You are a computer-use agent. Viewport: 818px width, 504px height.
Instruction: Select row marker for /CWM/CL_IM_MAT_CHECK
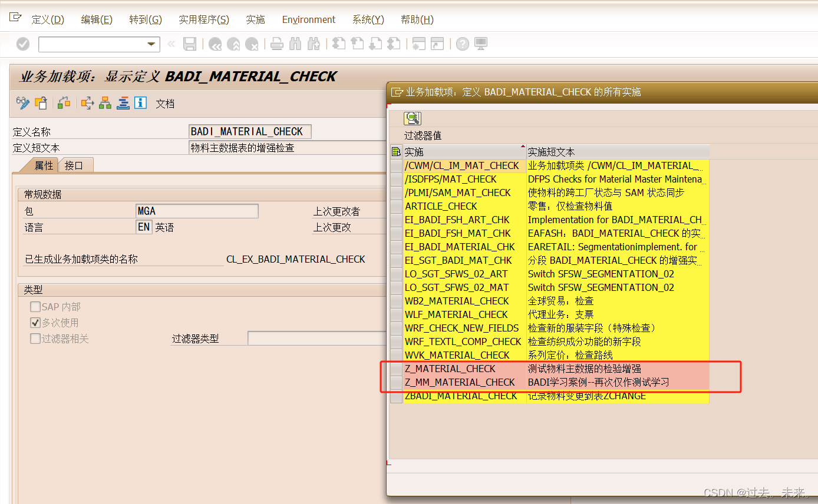pyautogui.click(x=396, y=165)
